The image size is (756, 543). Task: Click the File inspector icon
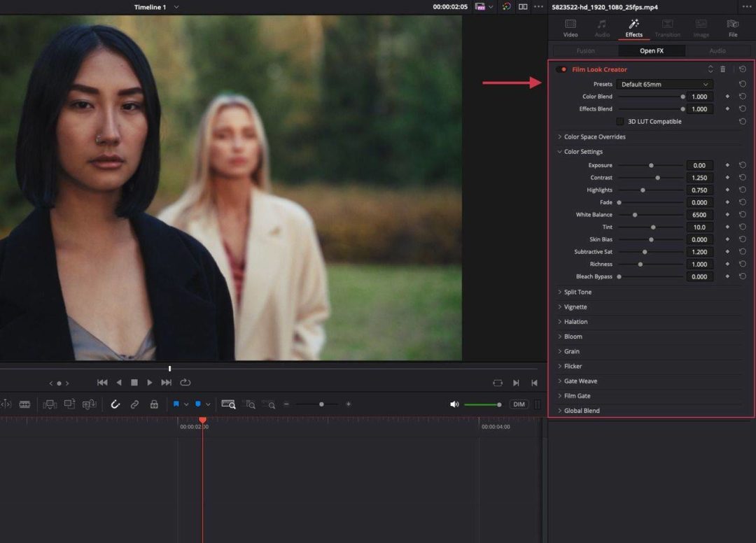(x=732, y=27)
